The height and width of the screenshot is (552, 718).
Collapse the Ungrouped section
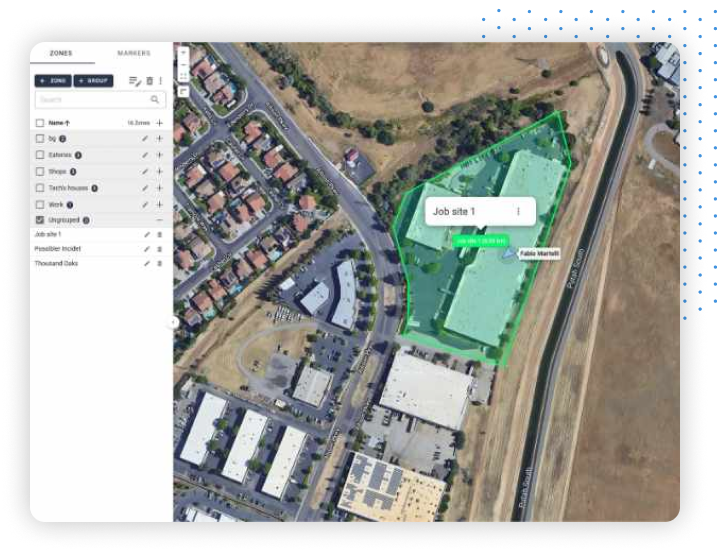pyautogui.click(x=159, y=220)
